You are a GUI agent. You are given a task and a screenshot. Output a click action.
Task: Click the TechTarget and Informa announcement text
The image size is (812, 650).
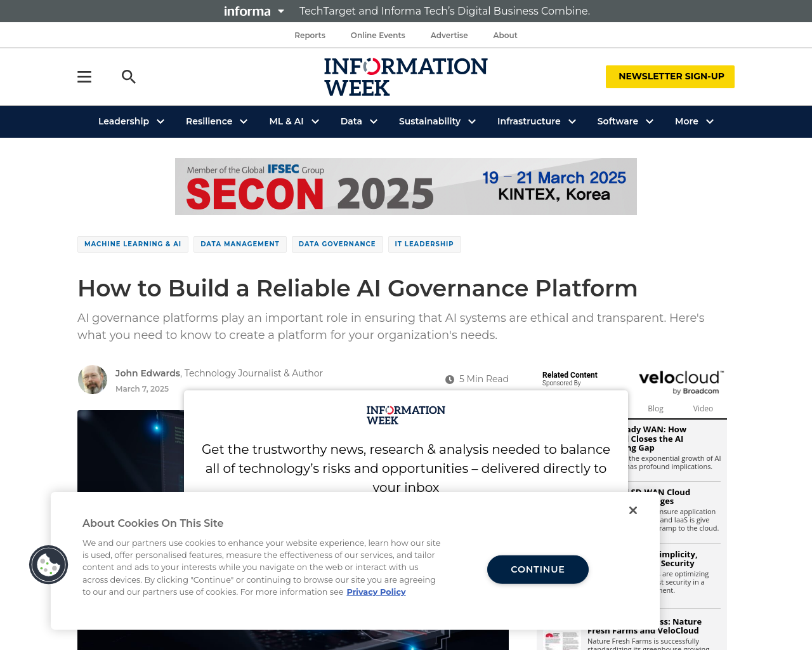pos(445,11)
